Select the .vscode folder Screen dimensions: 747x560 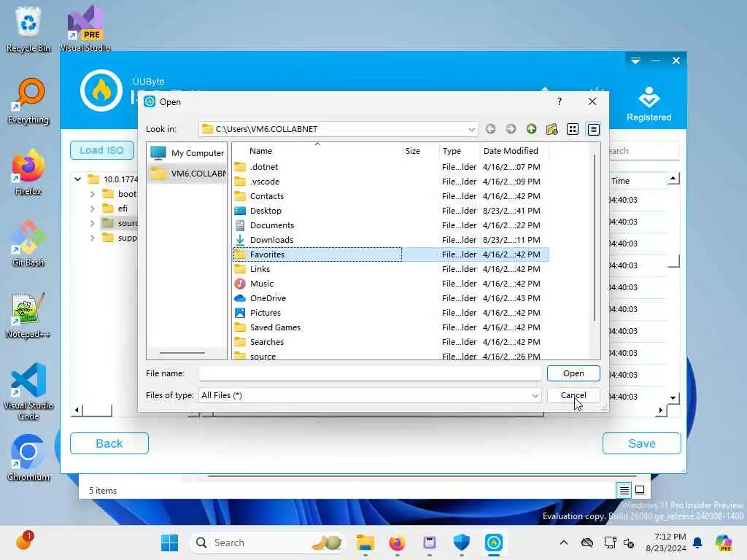point(264,182)
